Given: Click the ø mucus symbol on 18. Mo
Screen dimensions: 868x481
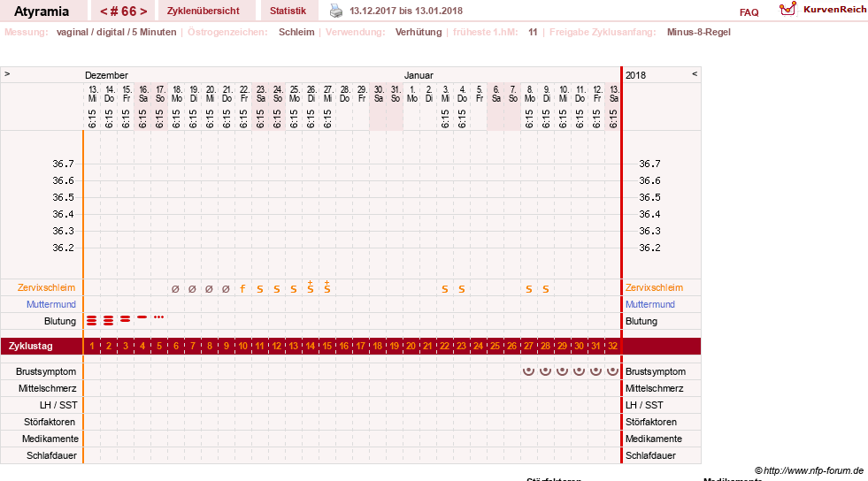Looking at the screenshot, I should coord(175,288).
